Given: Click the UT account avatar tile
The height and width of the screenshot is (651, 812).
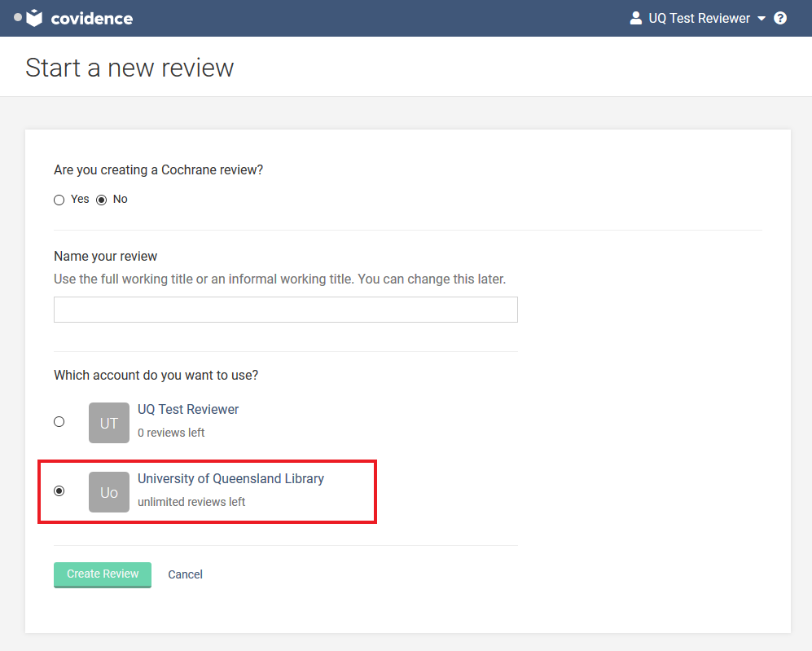Looking at the screenshot, I should (x=109, y=423).
